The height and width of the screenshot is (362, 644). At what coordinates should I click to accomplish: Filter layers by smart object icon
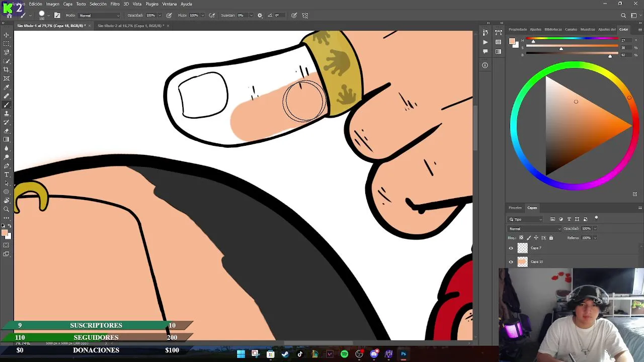585,219
